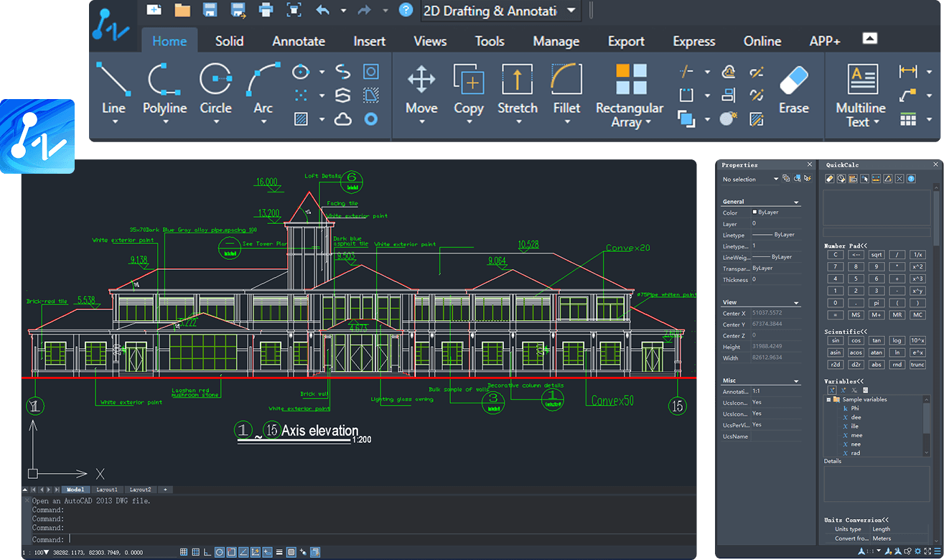Viewport: 944px width, 560px height.
Task: Open the workspace selector showing 2D Drafting
Action: click(500, 11)
